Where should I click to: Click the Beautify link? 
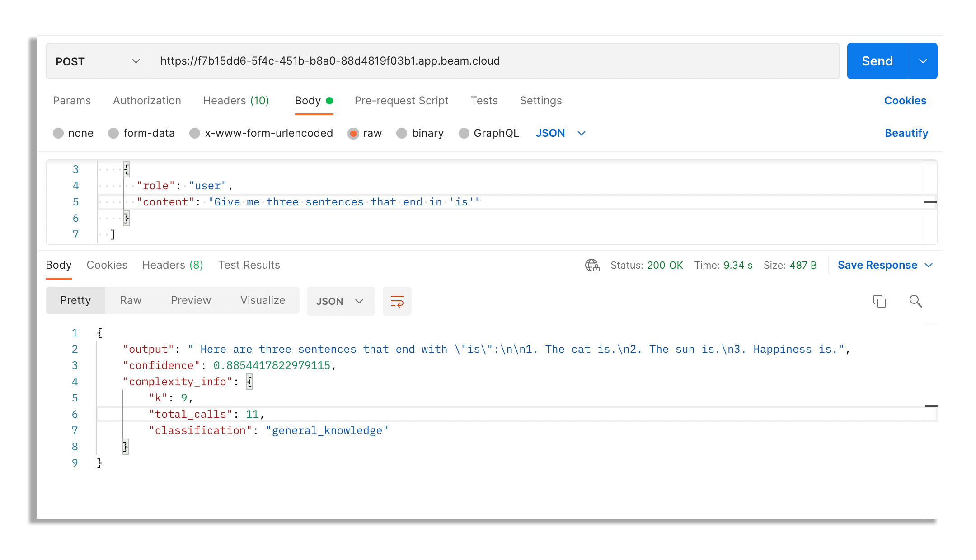pos(906,133)
